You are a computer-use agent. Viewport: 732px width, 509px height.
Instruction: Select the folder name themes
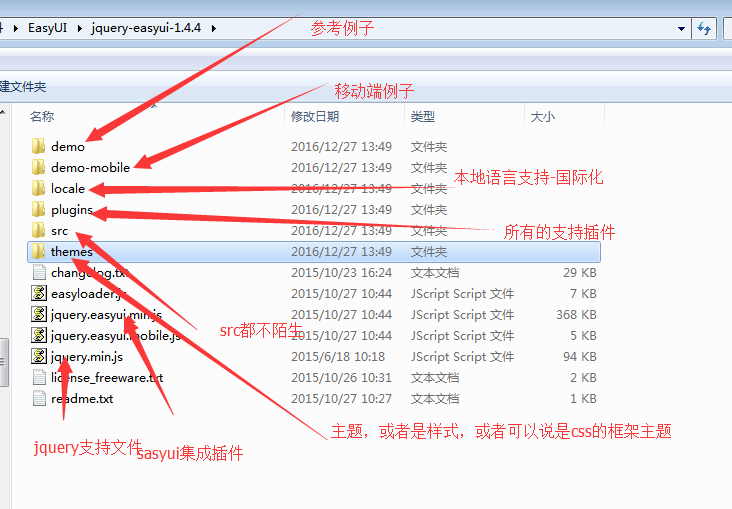point(72,252)
